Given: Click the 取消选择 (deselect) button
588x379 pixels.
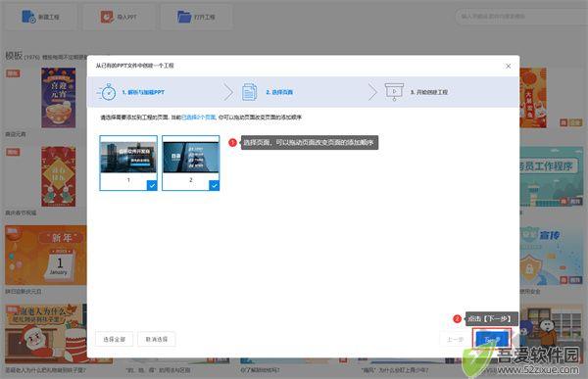Looking at the screenshot, I should click(x=157, y=339).
